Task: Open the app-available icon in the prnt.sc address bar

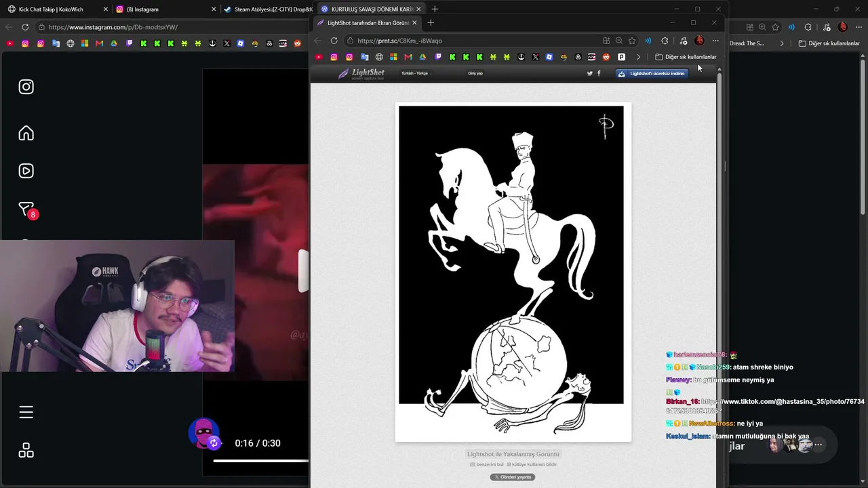Action: coord(606,41)
